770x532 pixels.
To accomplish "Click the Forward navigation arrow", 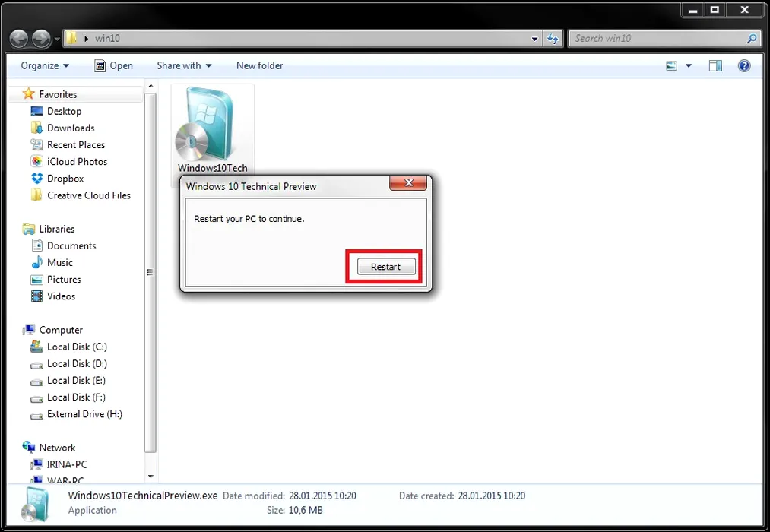I will [41, 39].
